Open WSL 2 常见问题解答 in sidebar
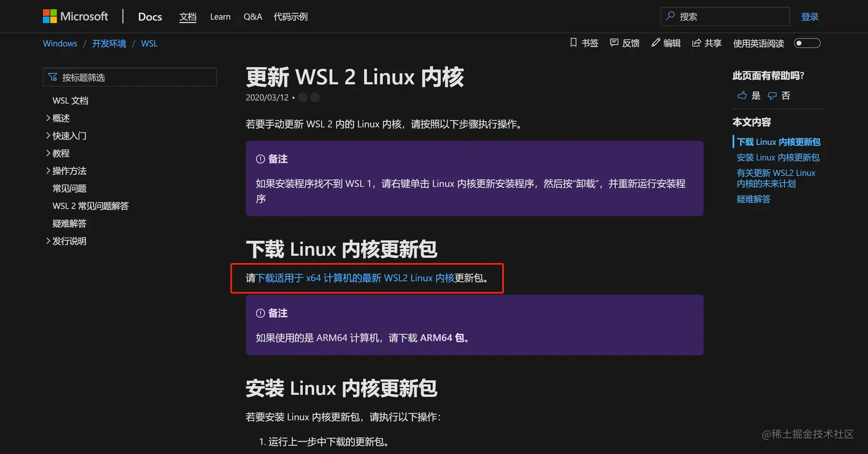 [x=91, y=206]
